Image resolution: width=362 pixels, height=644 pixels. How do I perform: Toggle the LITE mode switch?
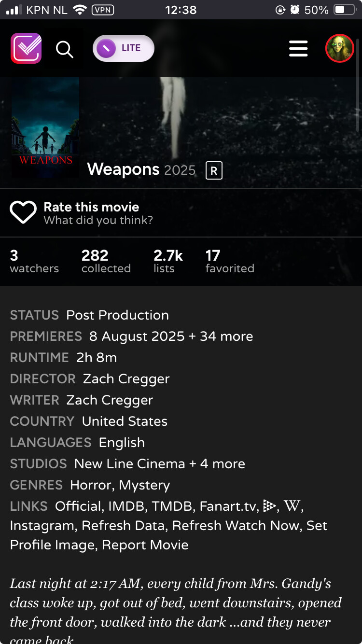[x=124, y=48]
